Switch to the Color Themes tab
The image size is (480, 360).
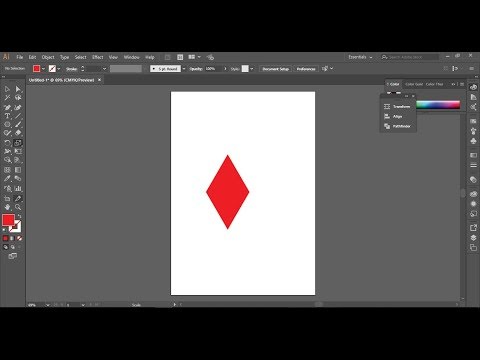click(434, 84)
